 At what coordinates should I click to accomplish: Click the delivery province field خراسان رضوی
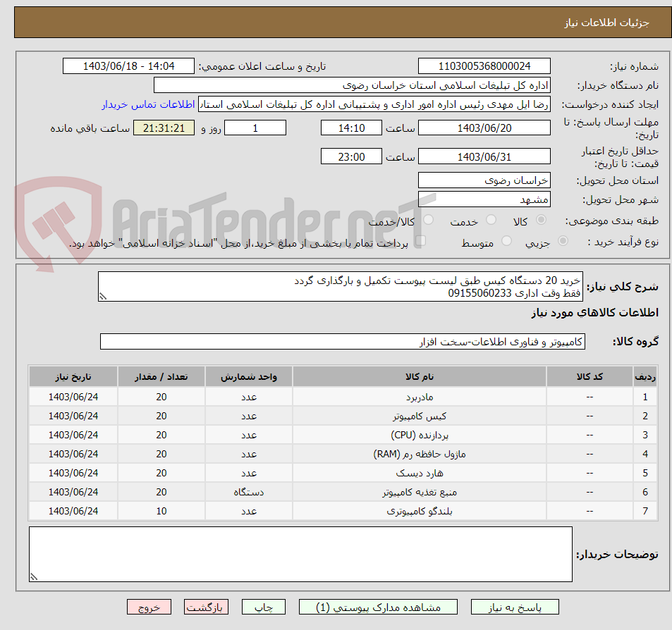pyautogui.click(x=484, y=180)
